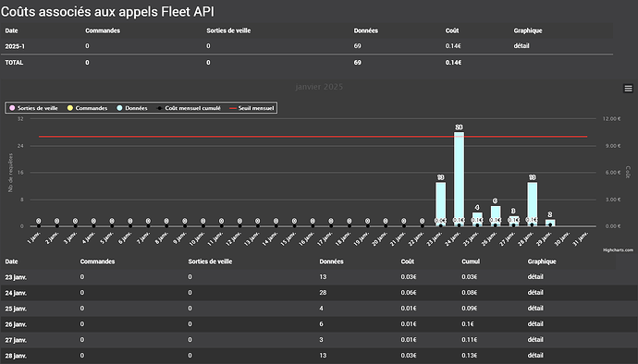Open détail link for 26 janv. row

click(x=535, y=323)
